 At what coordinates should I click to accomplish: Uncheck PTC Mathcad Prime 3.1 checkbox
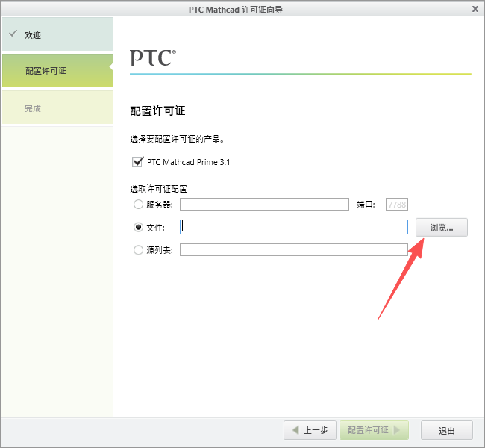(x=137, y=161)
